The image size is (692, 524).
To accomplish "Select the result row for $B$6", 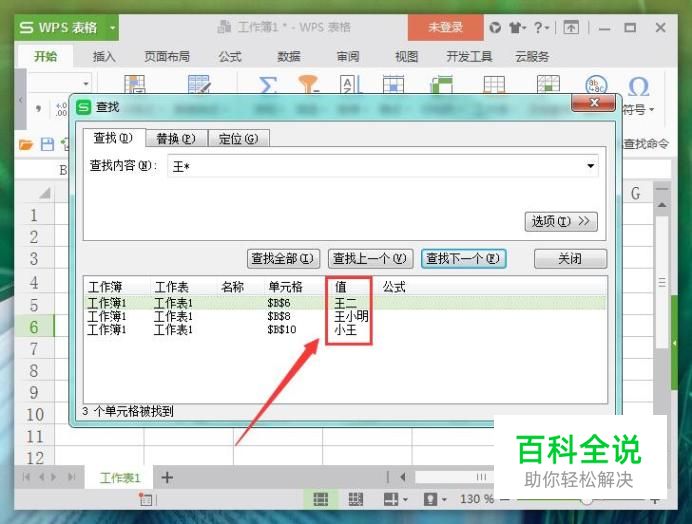I will tap(345, 303).
